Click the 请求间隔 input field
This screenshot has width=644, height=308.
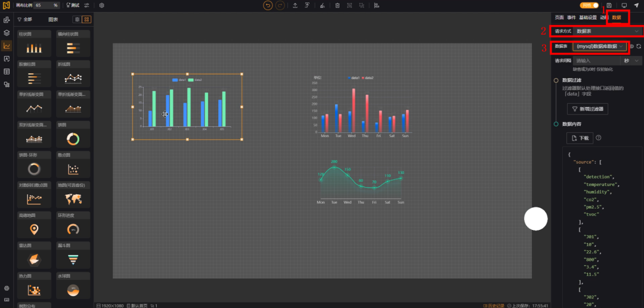coord(596,61)
